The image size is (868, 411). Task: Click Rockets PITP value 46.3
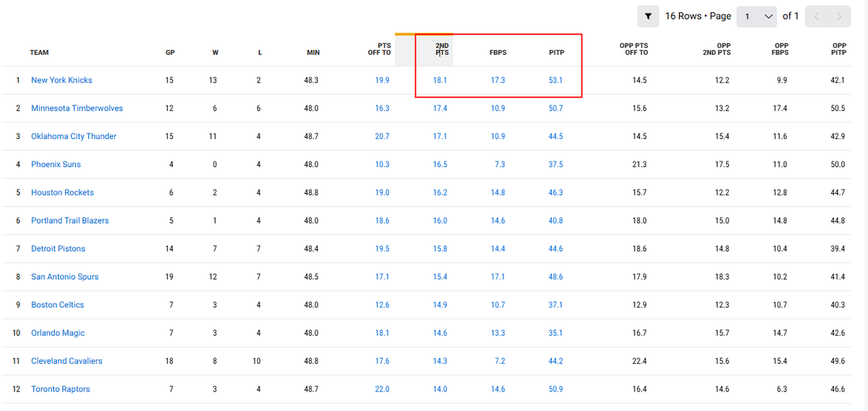pos(556,193)
